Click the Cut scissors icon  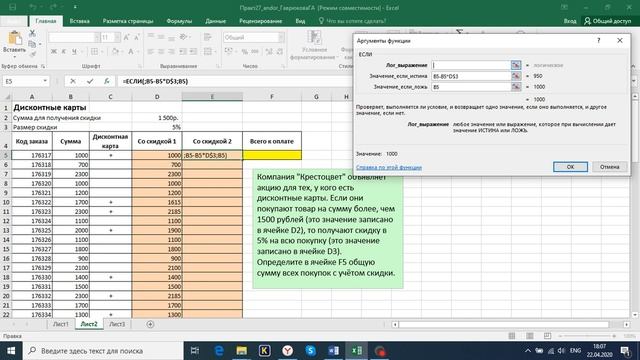pos(32,33)
